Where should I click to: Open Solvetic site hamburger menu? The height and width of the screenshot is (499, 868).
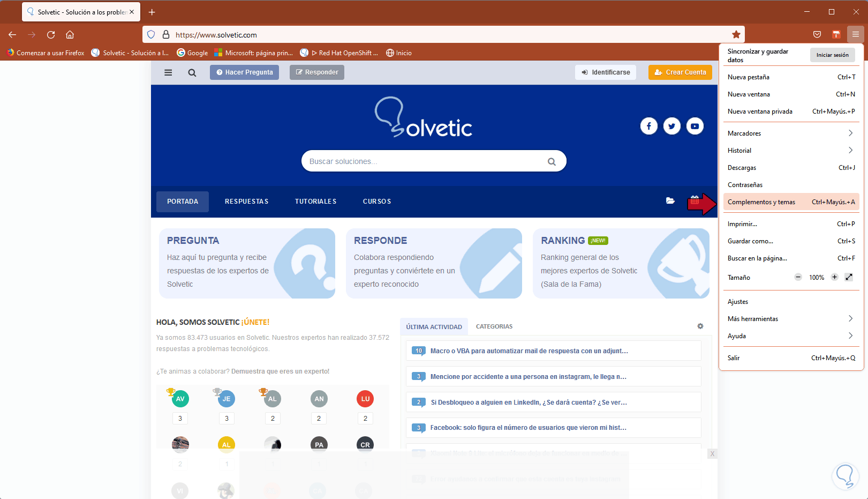click(168, 72)
